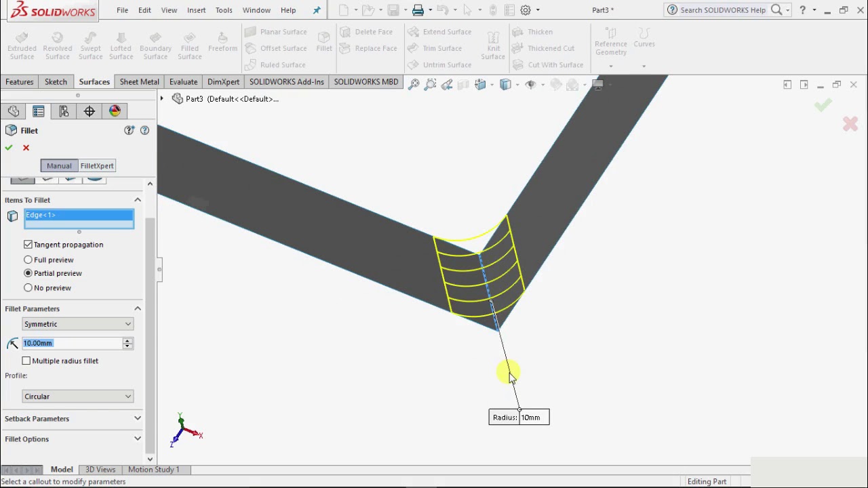The width and height of the screenshot is (868, 488).
Task: Select the Filled Surface tool
Action: coord(190,45)
